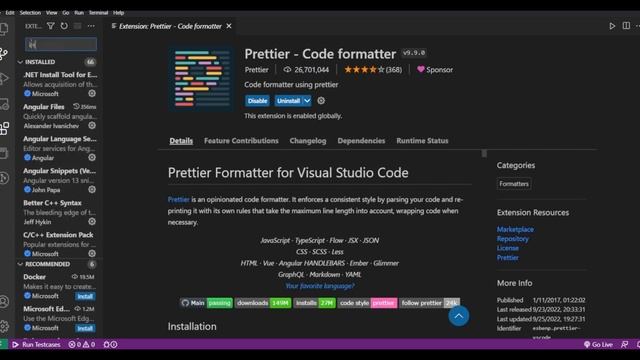Click the details pane scrollbar thumb
Viewport: 640px width, 360px height.
(x=484, y=153)
